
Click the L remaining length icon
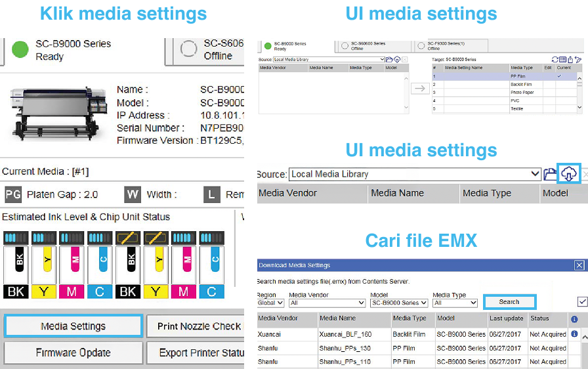pyautogui.click(x=211, y=194)
